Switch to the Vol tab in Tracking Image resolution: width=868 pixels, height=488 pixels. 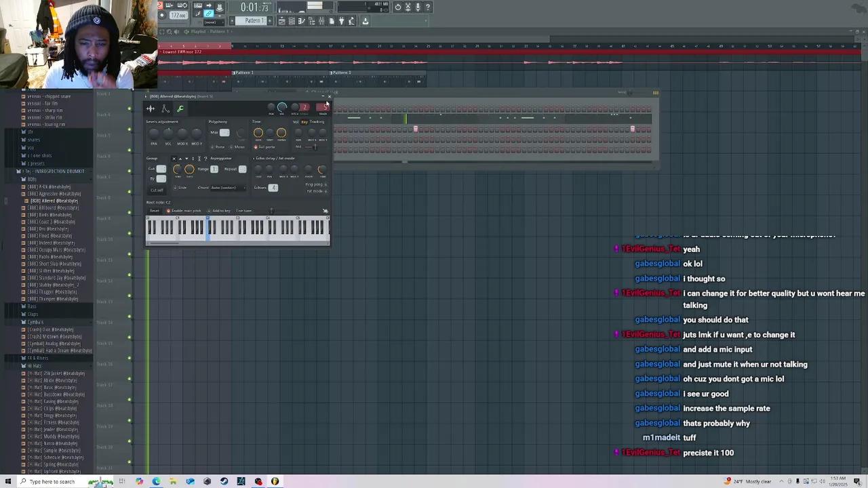[296, 122]
